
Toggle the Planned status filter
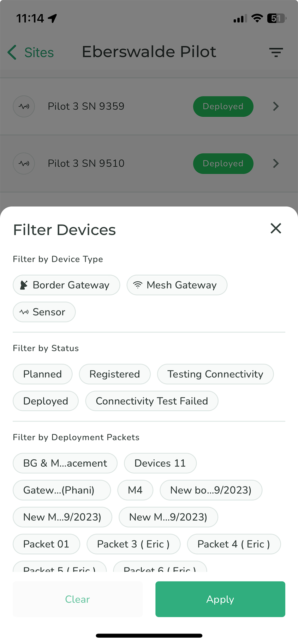(x=42, y=374)
